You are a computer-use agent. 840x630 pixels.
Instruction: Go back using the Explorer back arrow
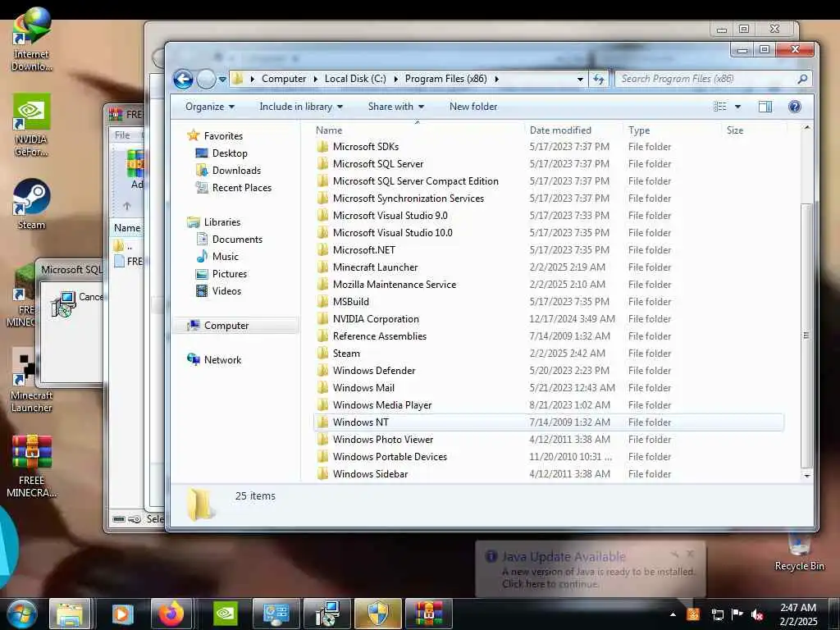(183, 80)
